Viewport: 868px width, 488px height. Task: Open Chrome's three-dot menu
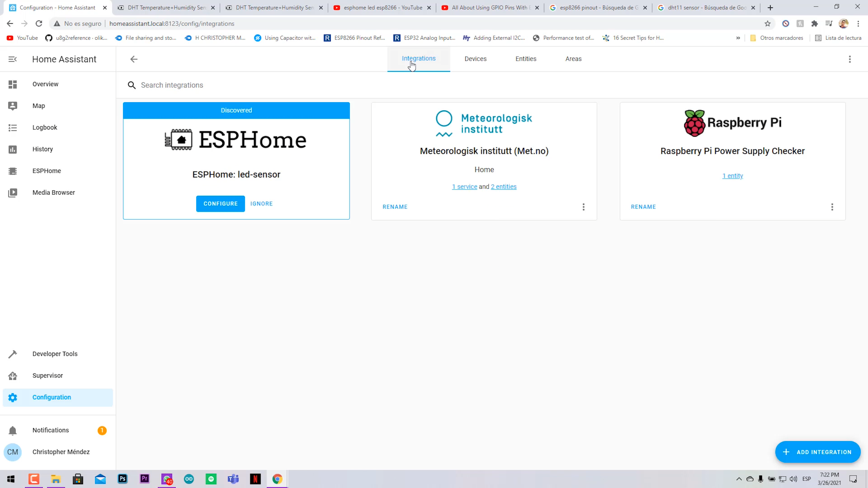coord(858,23)
